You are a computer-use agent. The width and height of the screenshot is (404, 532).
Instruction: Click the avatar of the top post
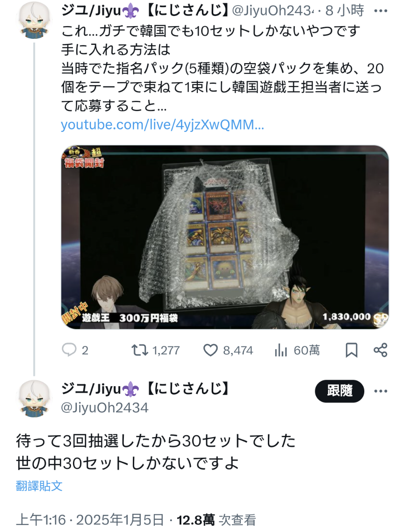34,21
